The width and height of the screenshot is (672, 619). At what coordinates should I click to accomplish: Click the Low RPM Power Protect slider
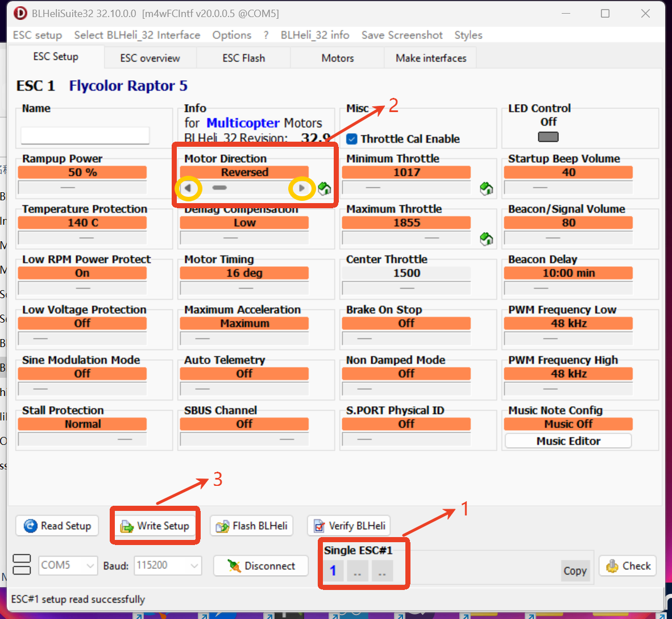pyautogui.click(x=82, y=288)
